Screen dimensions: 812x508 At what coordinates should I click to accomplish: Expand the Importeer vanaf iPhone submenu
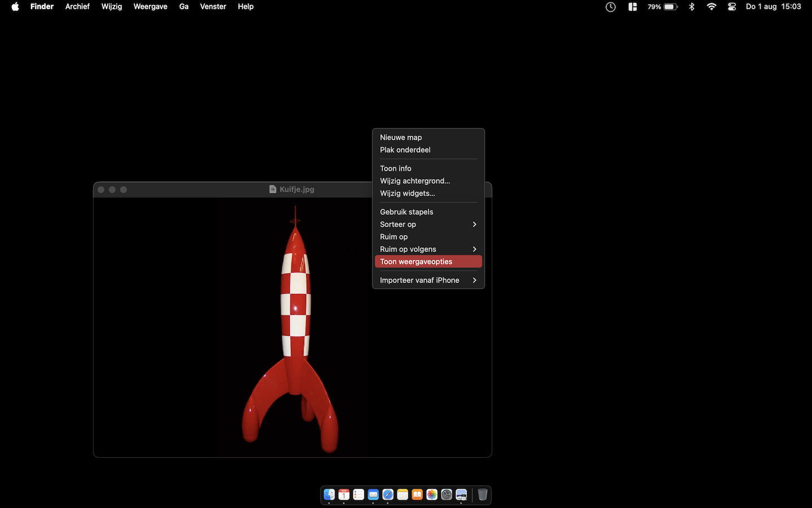pyautogui.click(x=429, y=280)
